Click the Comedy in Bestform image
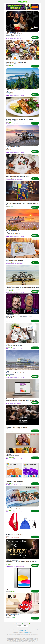 pyautogui.click(x=22, y=303)
